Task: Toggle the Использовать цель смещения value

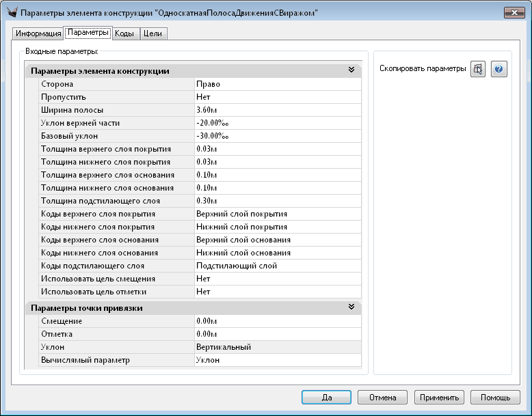Action: click(x=277, y=279)
